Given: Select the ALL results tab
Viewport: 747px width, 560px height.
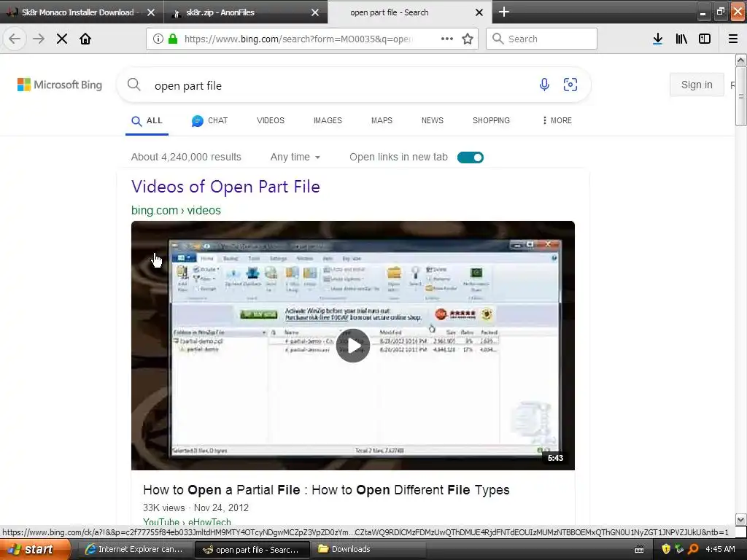Looking at the screenshot, I should (147, 121).
